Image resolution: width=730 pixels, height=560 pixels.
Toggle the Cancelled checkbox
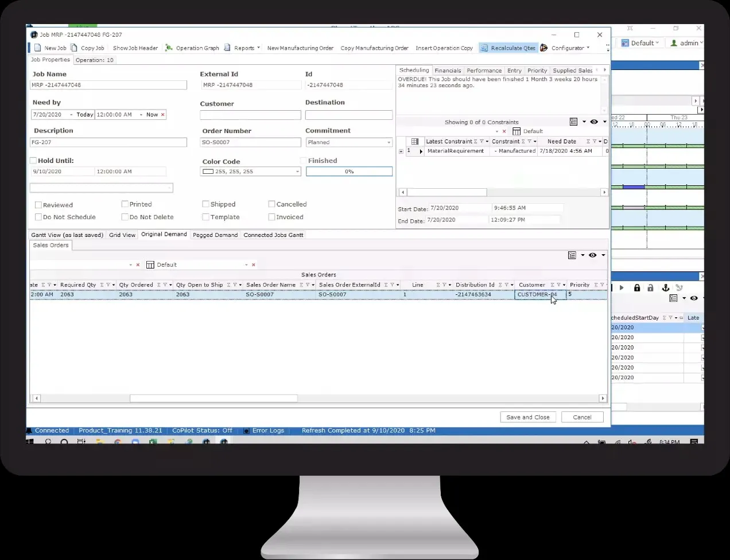271,204
